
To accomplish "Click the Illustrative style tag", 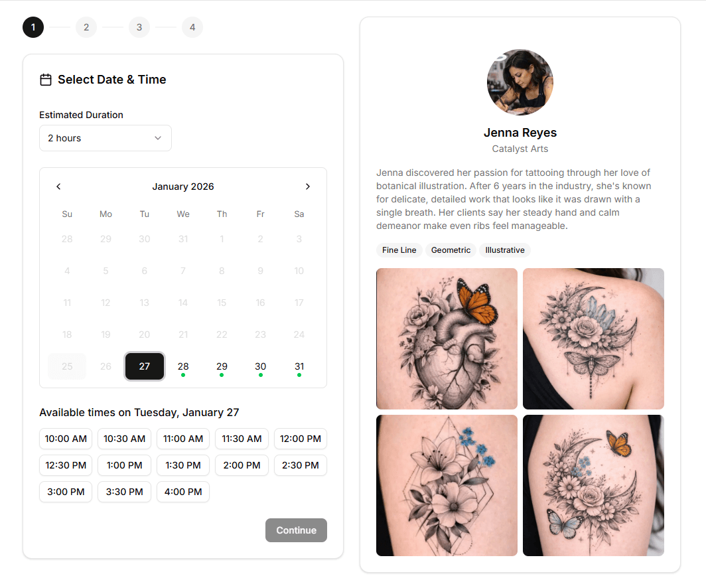I will point(505,250).
